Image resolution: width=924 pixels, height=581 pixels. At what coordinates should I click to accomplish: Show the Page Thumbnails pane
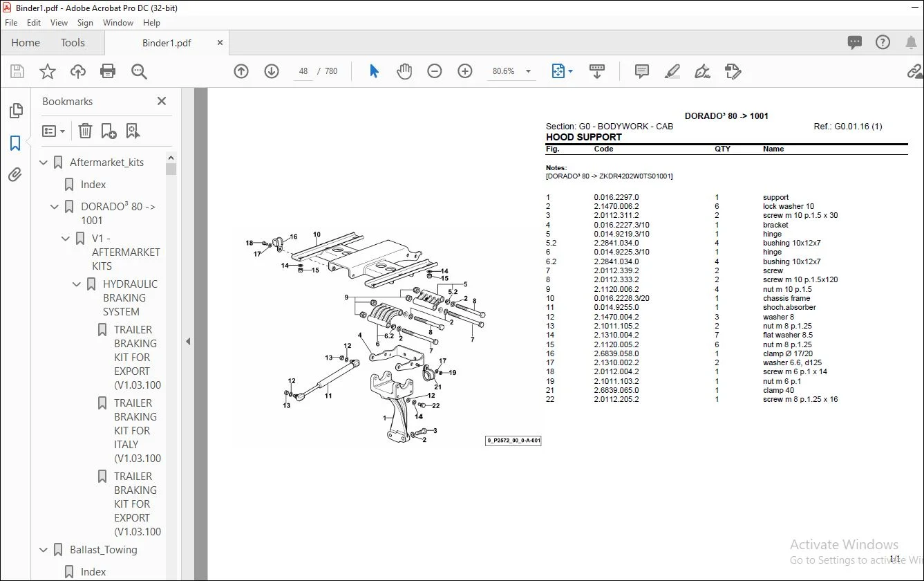click(x=15, y=111)
